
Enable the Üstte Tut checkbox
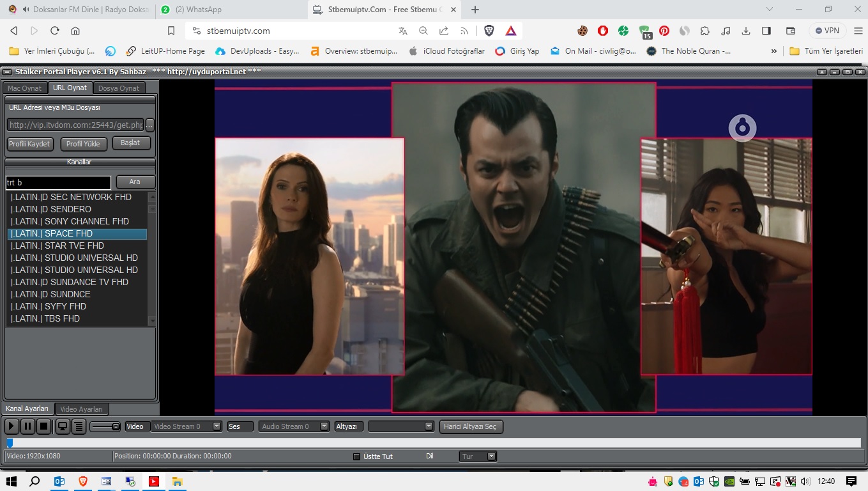pyautogui.click(x=356, y=456)
